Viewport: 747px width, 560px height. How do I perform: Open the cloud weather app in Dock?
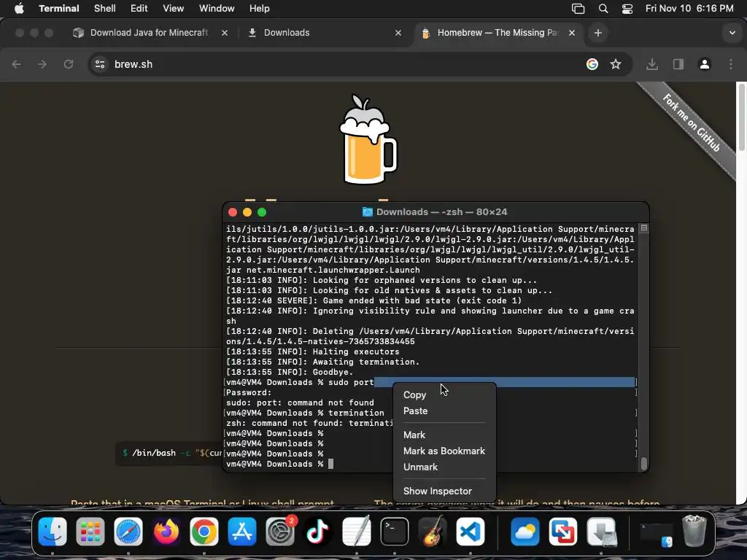[x=525, y=532]
